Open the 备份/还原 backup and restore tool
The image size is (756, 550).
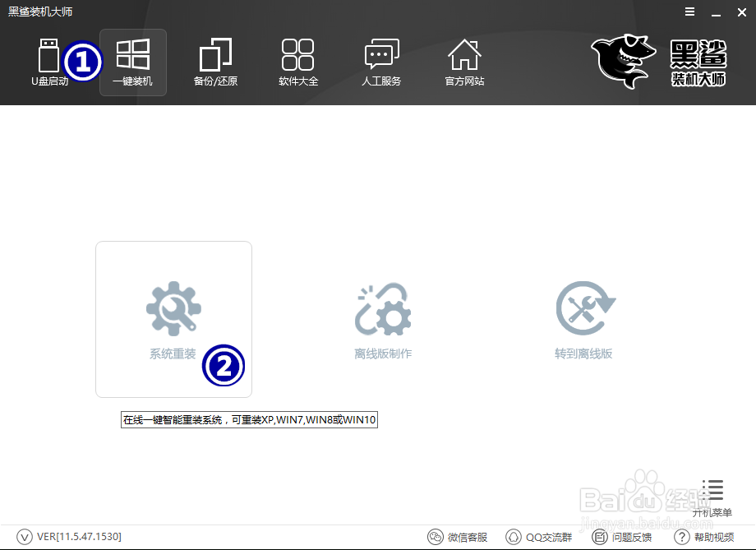pos(215,62)
